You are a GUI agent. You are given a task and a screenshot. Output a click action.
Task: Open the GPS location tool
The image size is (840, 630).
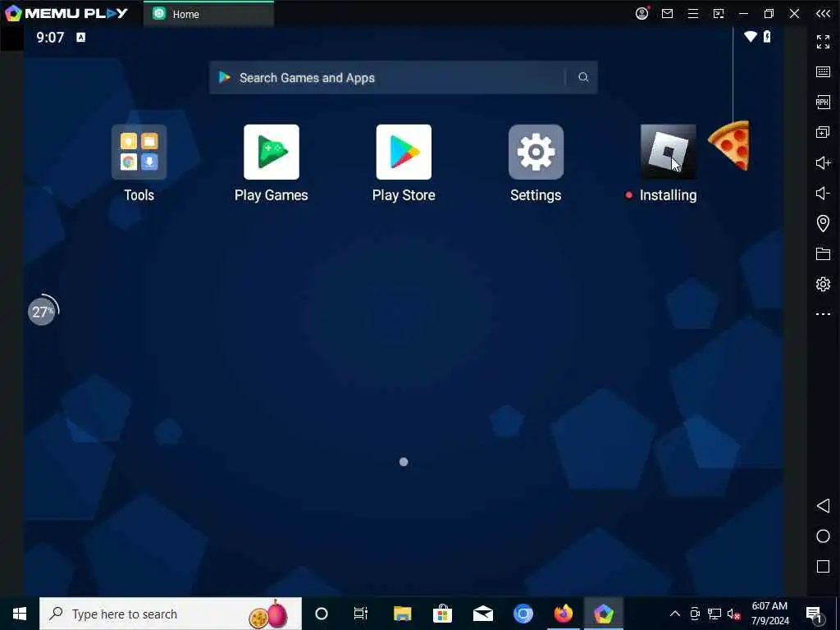(x=823, y=223)
